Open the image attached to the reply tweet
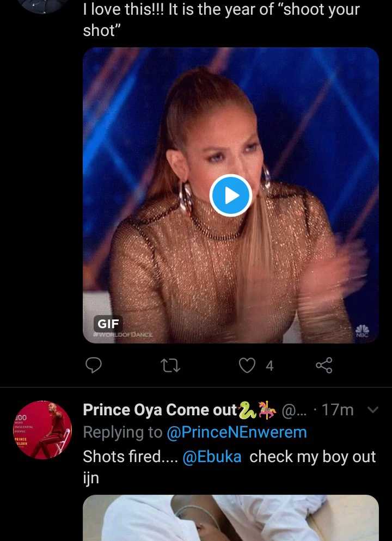The width and height of the screenshot is (392, 541). (230, 517)
